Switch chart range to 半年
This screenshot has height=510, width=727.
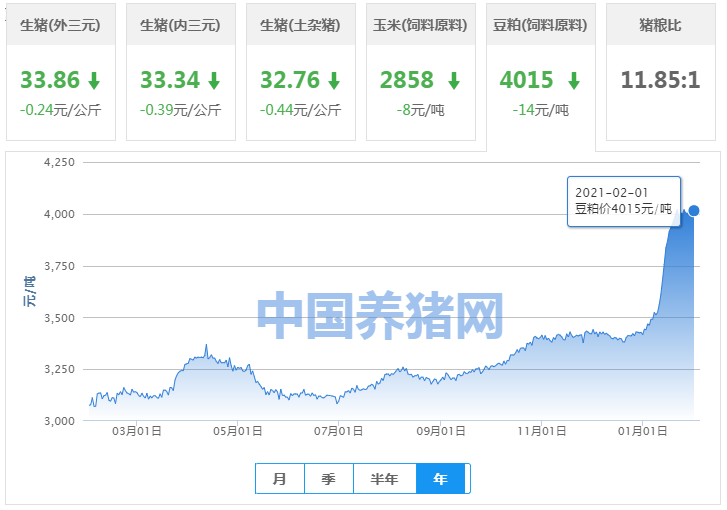[x=384, y=479]
